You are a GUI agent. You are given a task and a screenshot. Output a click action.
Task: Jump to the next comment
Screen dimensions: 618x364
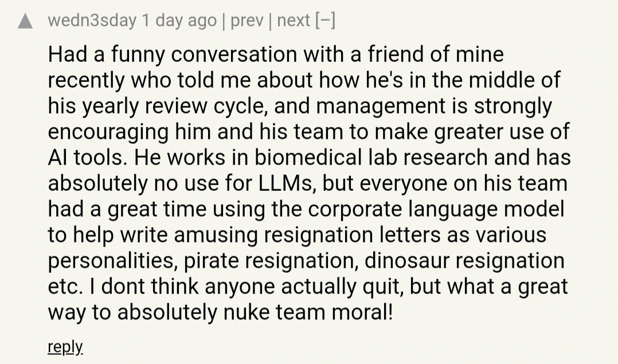[x=294, y=20]
